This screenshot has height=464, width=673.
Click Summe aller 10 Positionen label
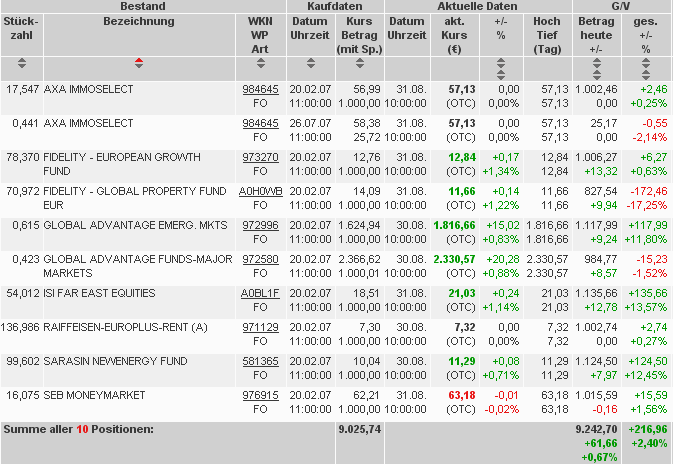[x=79, y=429]
